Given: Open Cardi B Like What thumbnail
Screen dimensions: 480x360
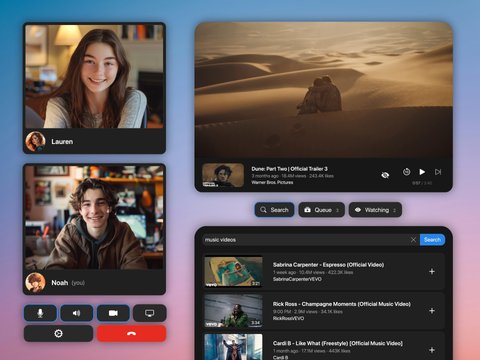Looking at the screenshot, I should pos(233,347).
